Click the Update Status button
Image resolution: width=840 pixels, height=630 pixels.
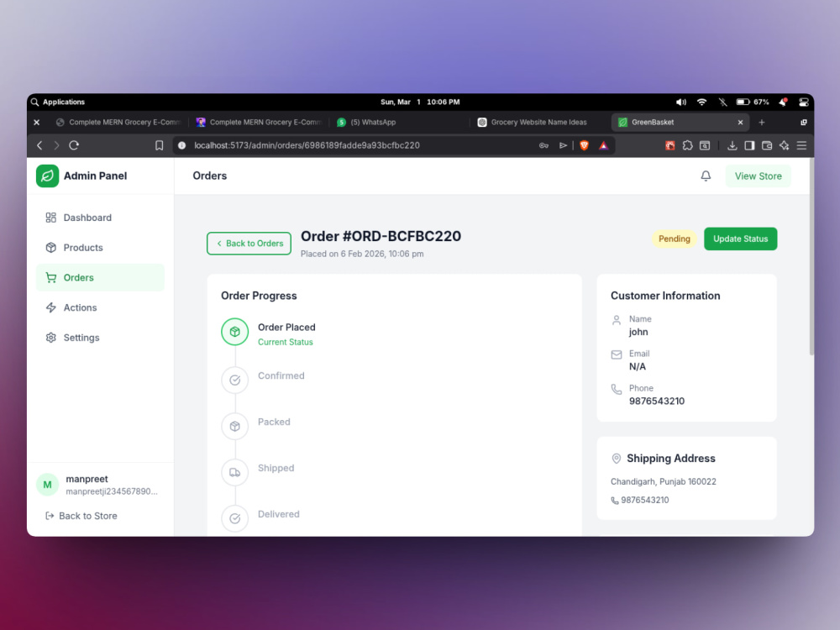740,239
